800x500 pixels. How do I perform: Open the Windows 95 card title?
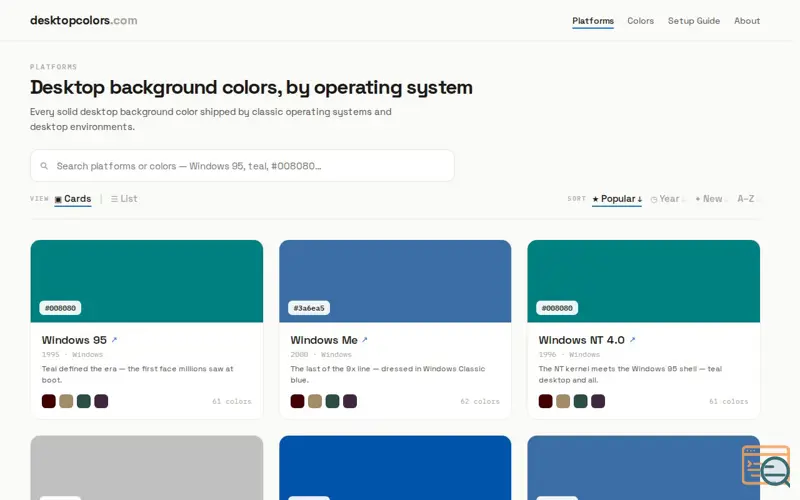pyautogui.click(x=74, y=340)
